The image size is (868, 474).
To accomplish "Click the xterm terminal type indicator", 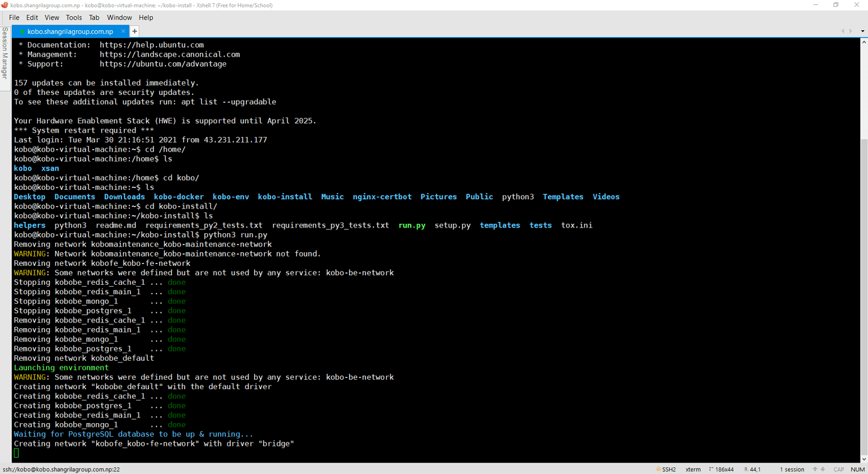I will 693,468.
